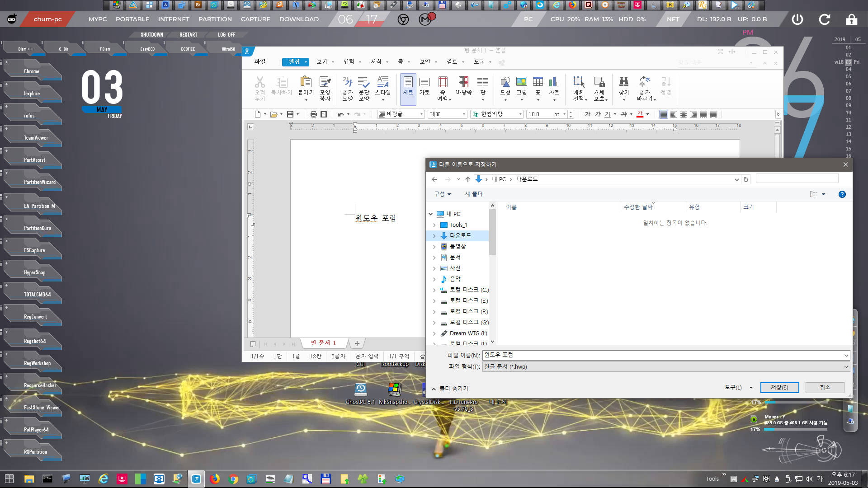Click the font color (가) red swatch button

[x=640, y=114]
